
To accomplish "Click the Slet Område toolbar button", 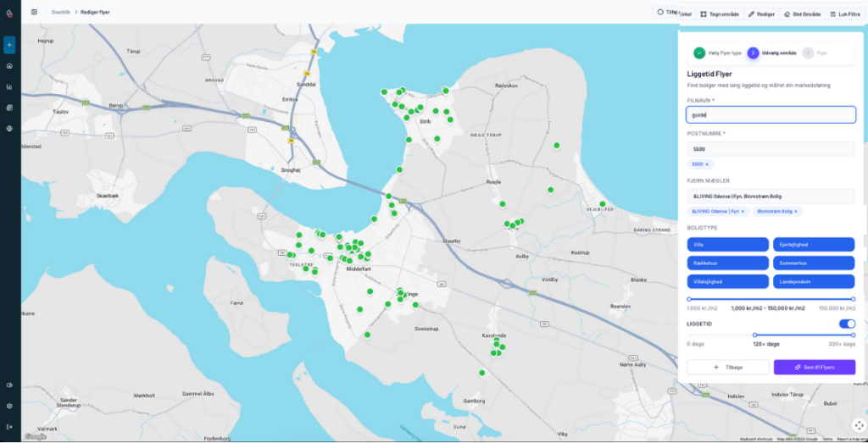I will (802, 14).
